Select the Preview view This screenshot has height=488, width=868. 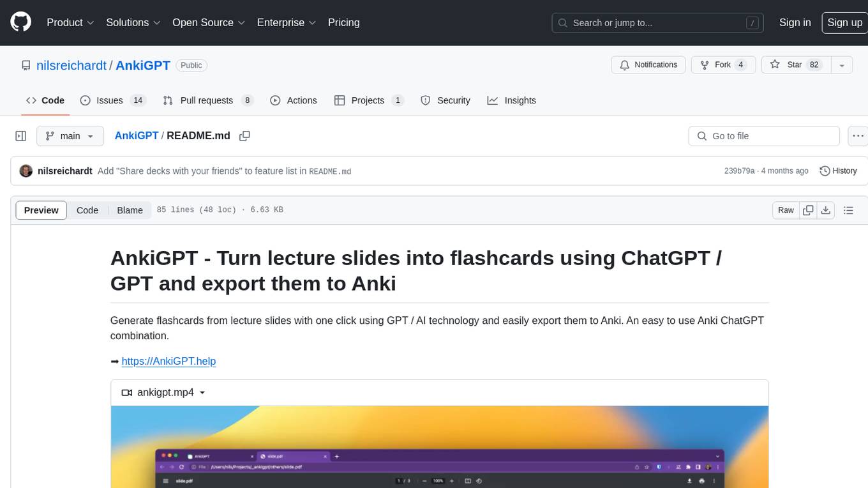(41, 210)
